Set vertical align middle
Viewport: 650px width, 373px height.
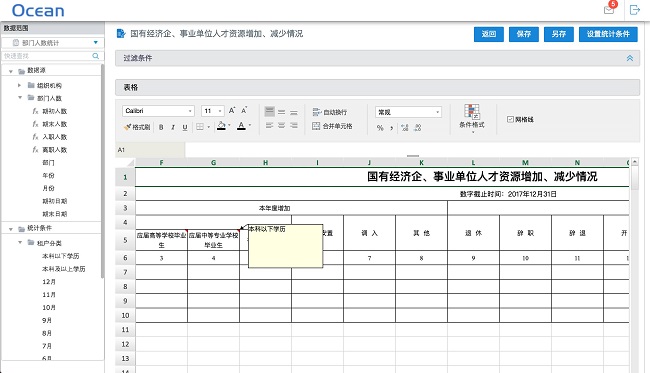281,112
